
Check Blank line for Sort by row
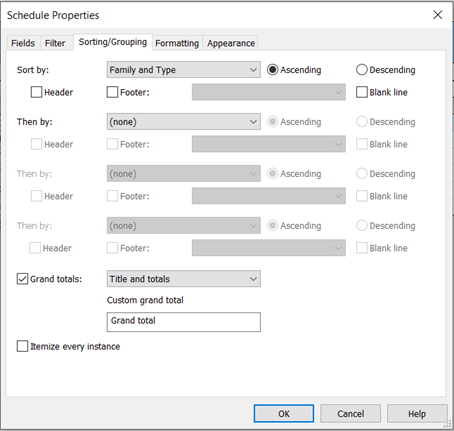362,92
